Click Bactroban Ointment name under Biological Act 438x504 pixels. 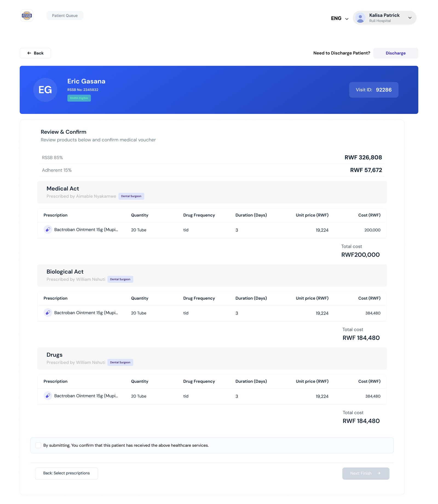86,313
